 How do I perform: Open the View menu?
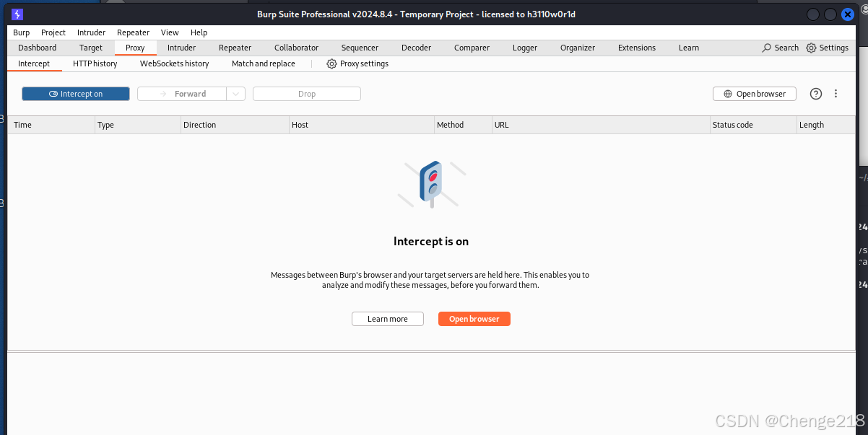[x=170, y=32]
